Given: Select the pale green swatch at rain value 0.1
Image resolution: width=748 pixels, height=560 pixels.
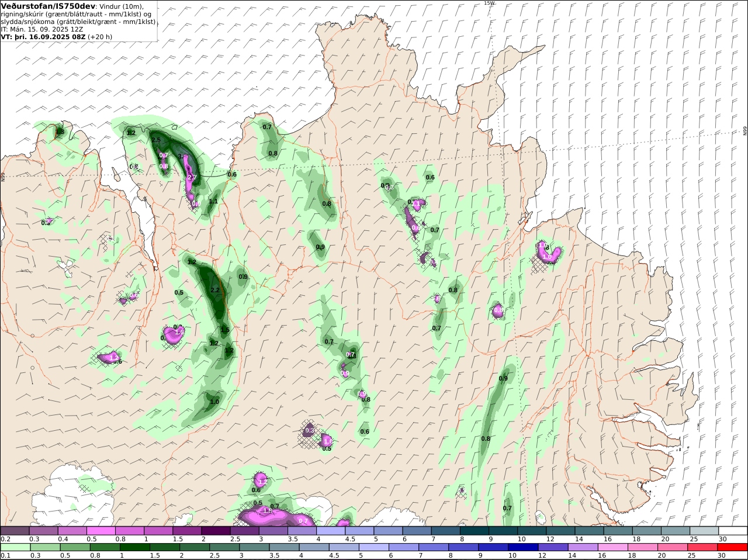Looking at the screenshot, I should click(x=15, y=547).
